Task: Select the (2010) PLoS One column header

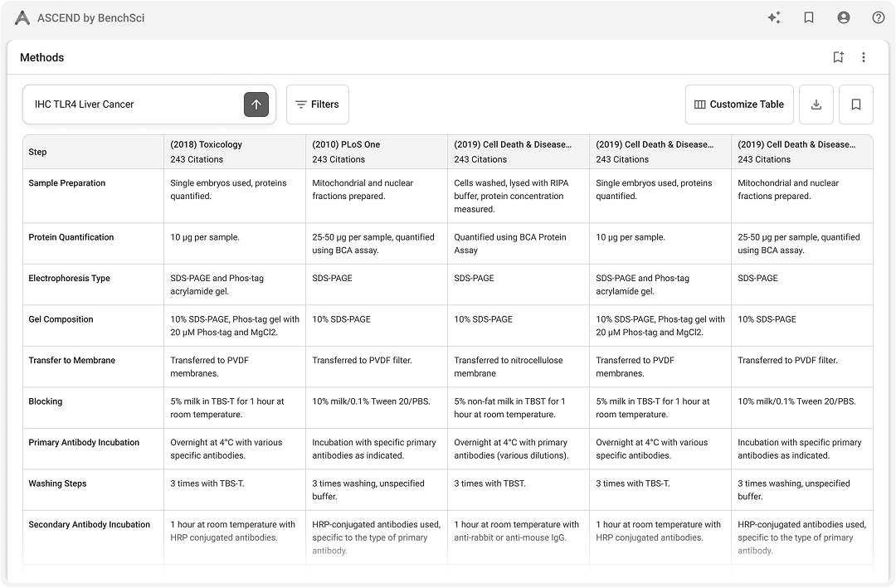Action: [x=346, y=144]
